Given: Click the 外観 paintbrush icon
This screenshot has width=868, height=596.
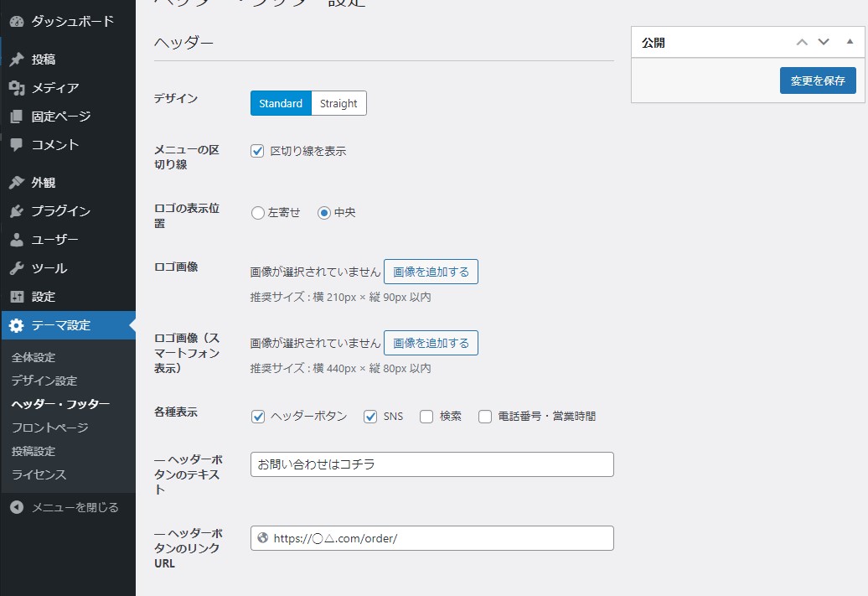Looking at the screenshot, I should [17, 183].
